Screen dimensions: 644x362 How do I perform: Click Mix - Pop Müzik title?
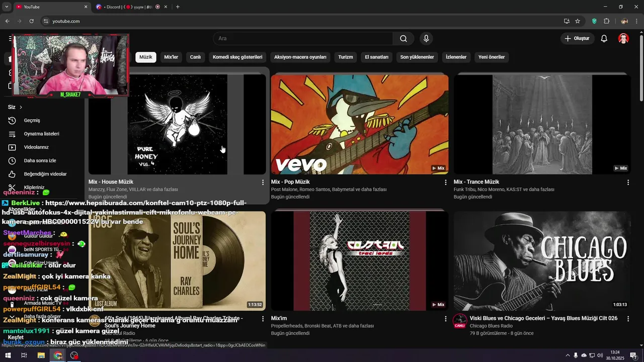pos(290,182)
